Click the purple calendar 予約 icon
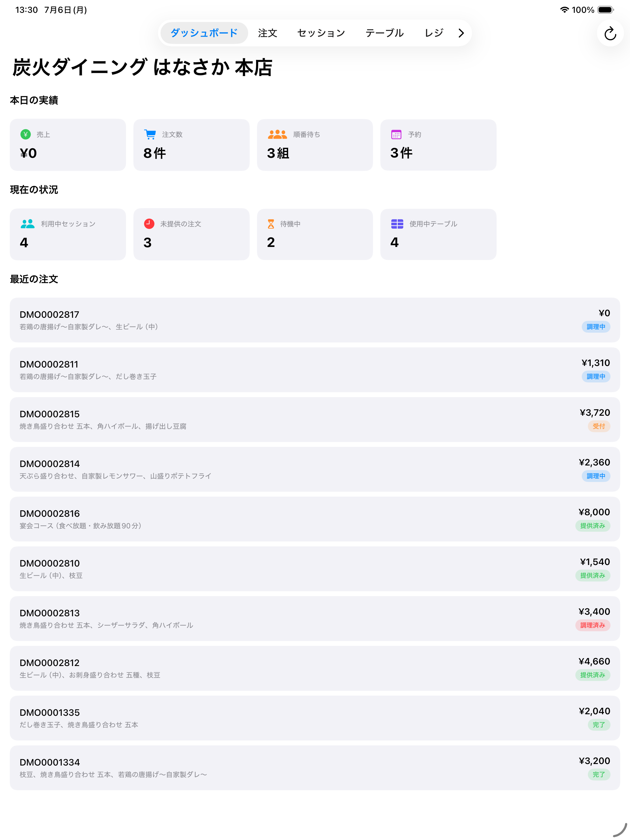630x840 pixels. click(396, 134)
